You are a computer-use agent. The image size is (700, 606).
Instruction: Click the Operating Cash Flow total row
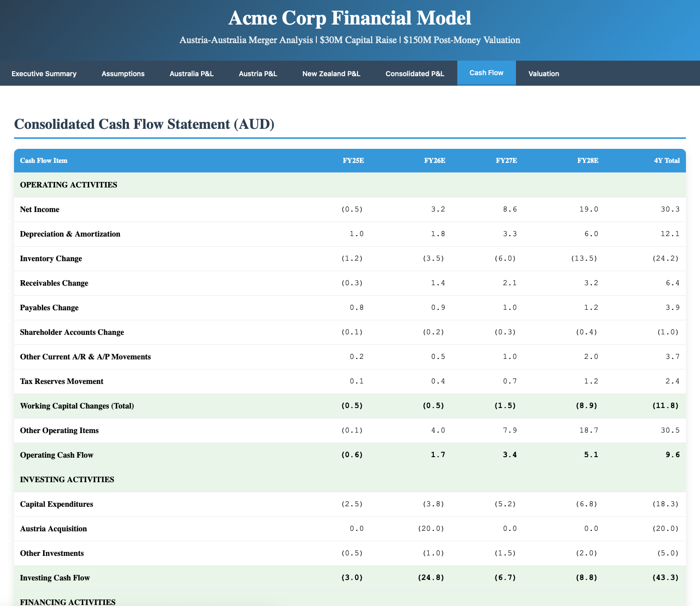(56, 455)
